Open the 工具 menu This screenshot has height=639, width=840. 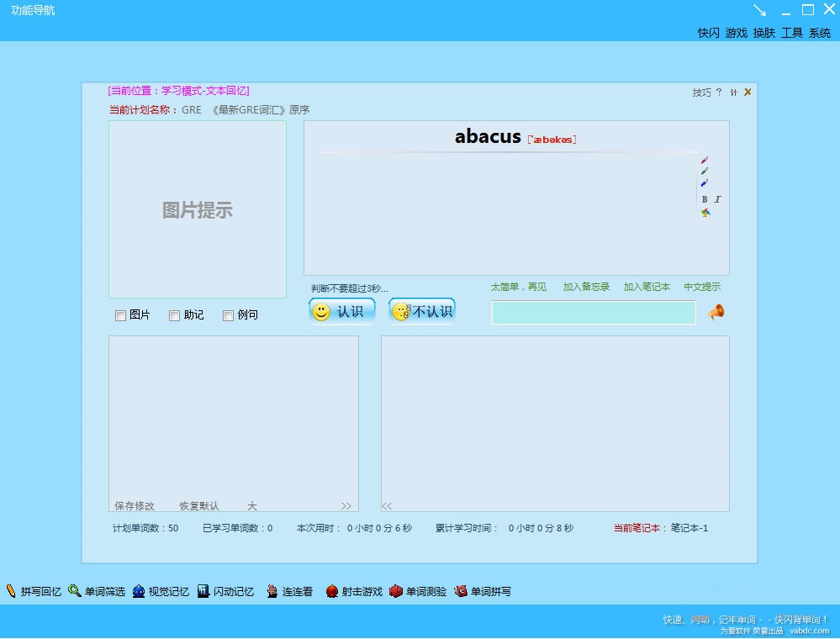click(791, 34)
